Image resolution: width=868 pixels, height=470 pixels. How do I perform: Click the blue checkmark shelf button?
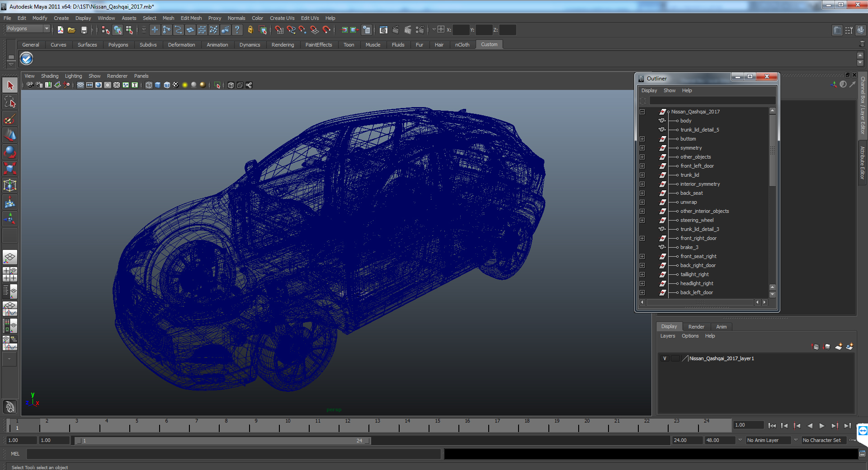click(x=27, y=58)
